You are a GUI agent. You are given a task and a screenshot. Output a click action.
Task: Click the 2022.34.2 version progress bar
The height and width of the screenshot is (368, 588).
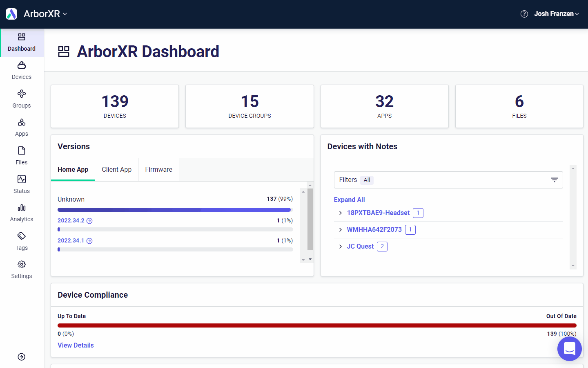[x=175, y=229]
